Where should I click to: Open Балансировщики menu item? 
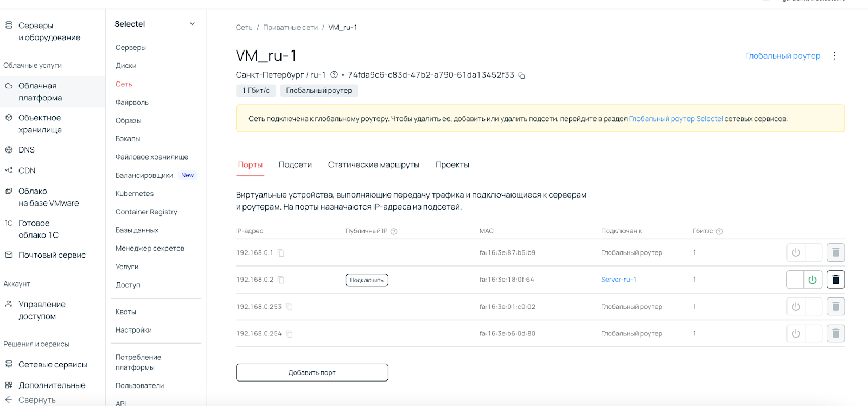pyautogui.click(x=144, y=175)
